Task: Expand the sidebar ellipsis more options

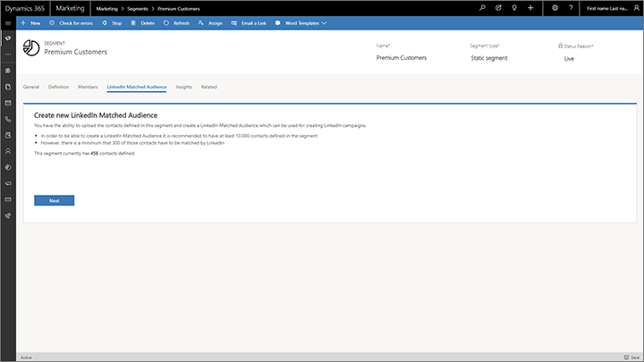Action: (x=7, y=54)
